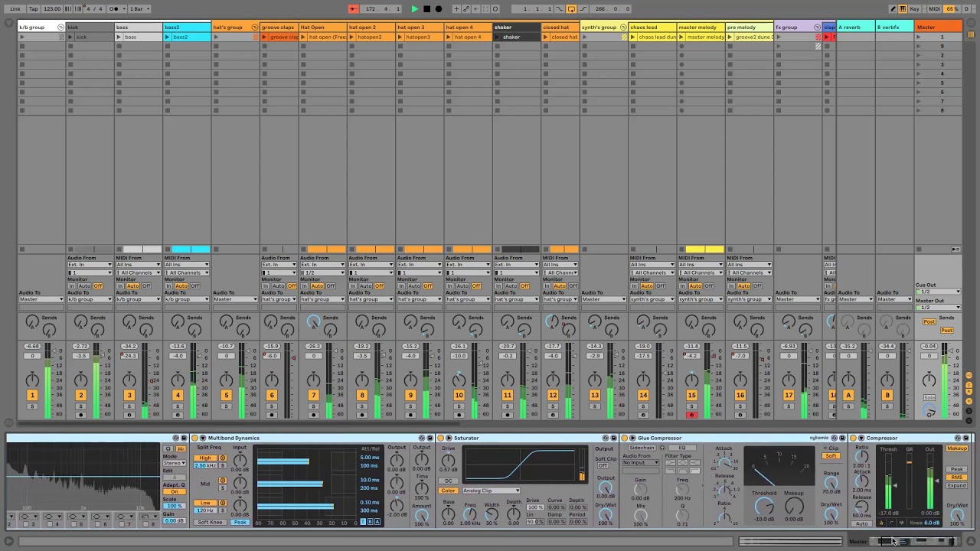The height and width of the screenshot is (551, 980).
Task: Click the Sidechain button in Glue Compressor
Action: [642, 448]
